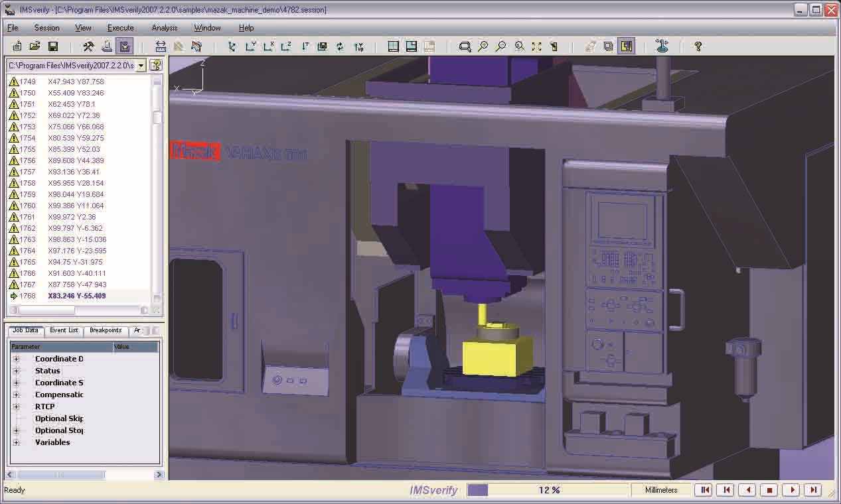The height and width of the screenshot is (504, 841).
Task: Click the open folder toolbar icon
Action: (35, 46)
